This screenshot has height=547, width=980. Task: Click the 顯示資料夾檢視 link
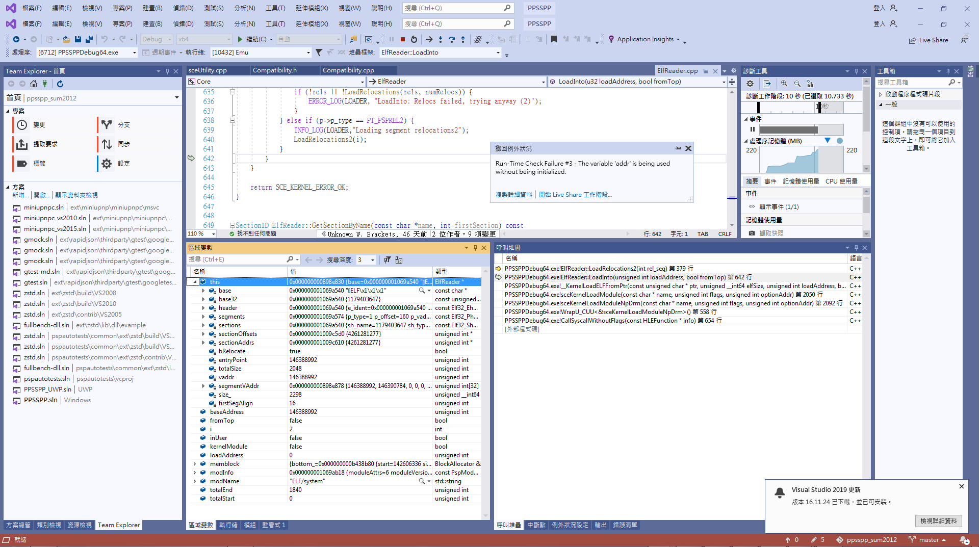point(76,195)
